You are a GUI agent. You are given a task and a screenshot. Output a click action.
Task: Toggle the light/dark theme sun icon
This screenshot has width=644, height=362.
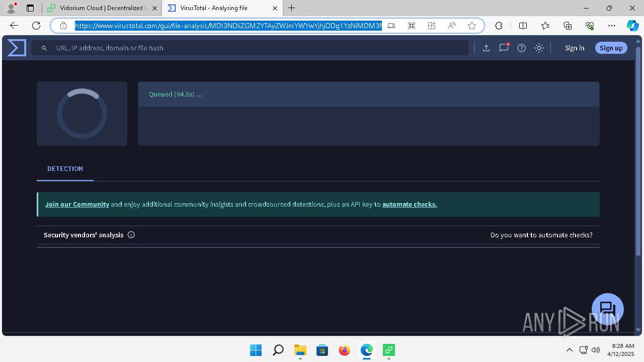(x=539, y=48)
